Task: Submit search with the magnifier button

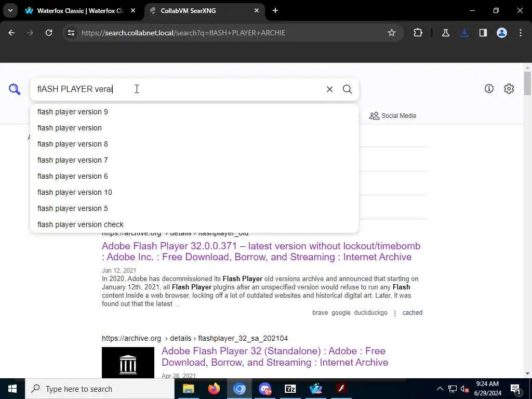Action: 347,89
